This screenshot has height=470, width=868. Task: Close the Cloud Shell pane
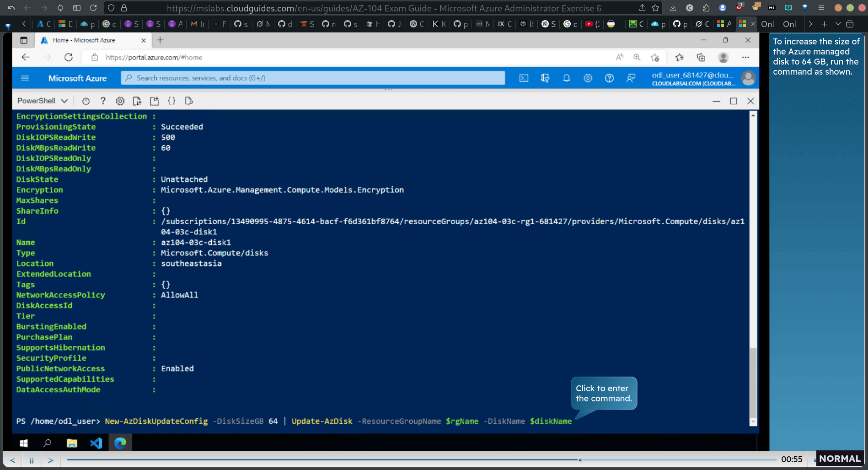(x=750, y=101)
